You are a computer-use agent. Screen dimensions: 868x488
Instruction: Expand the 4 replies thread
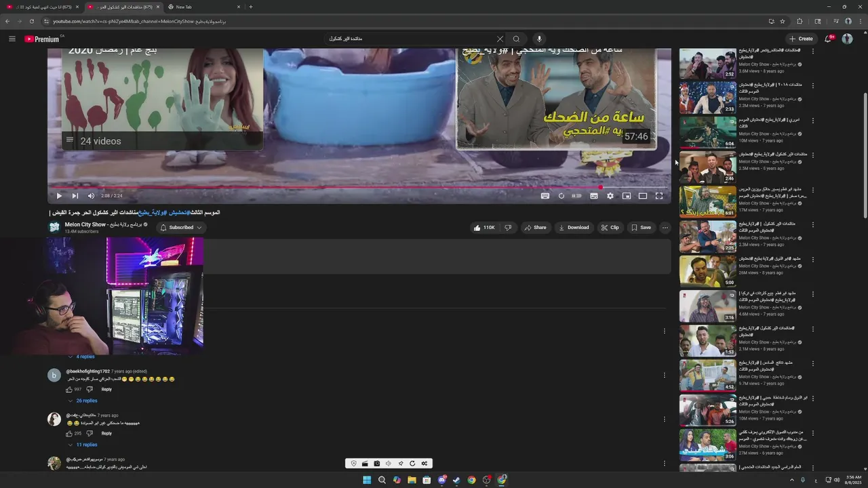coord(81,357)
